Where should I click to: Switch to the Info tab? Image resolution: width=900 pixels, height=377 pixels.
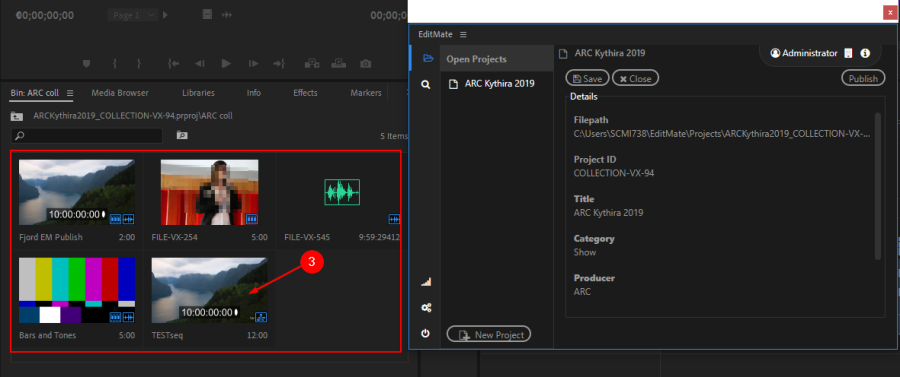point(254,93)
